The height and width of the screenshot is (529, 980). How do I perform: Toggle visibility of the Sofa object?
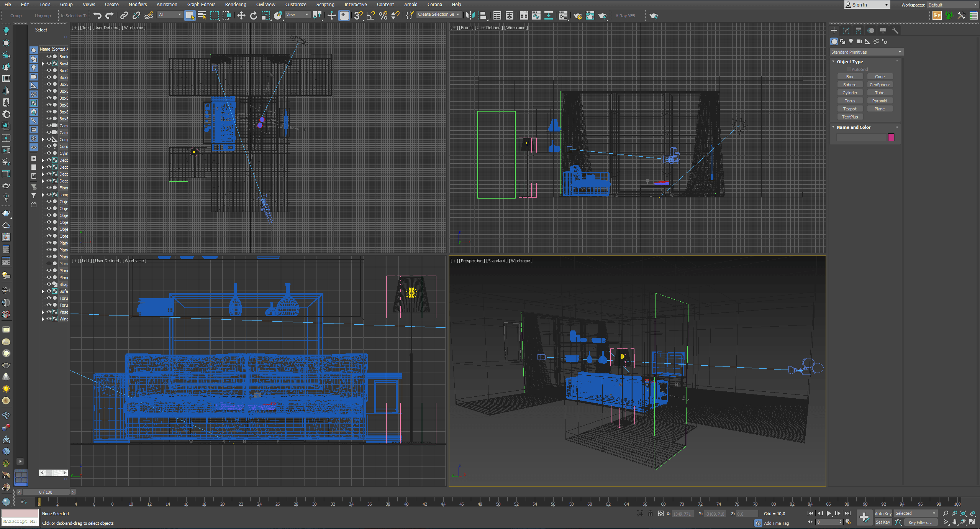coord(49,291)
